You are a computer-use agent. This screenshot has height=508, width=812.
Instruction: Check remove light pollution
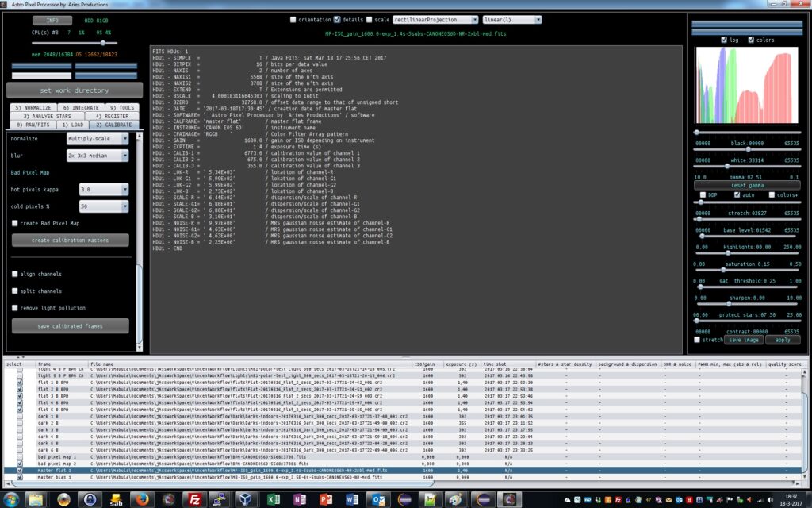click(15, 308)
